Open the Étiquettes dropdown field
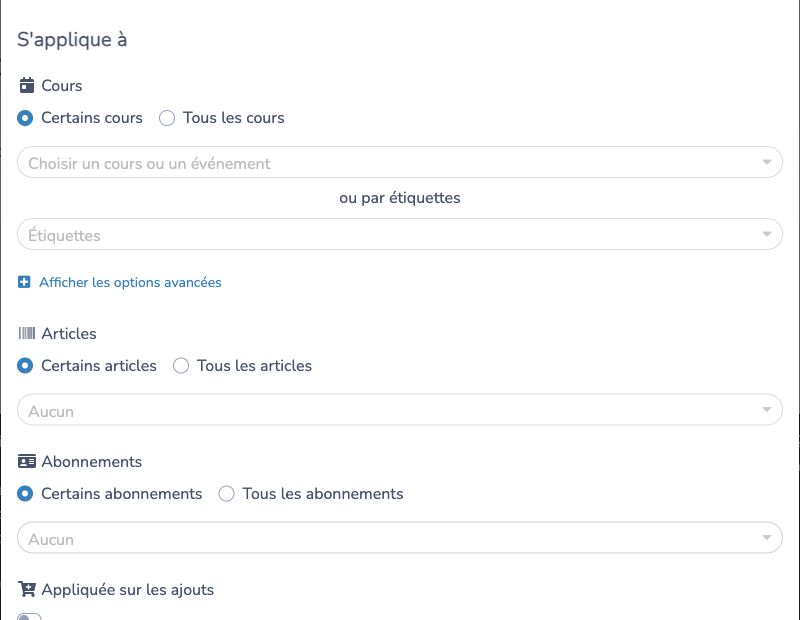This screenshot has height=620, width=800. click(399, 234)
